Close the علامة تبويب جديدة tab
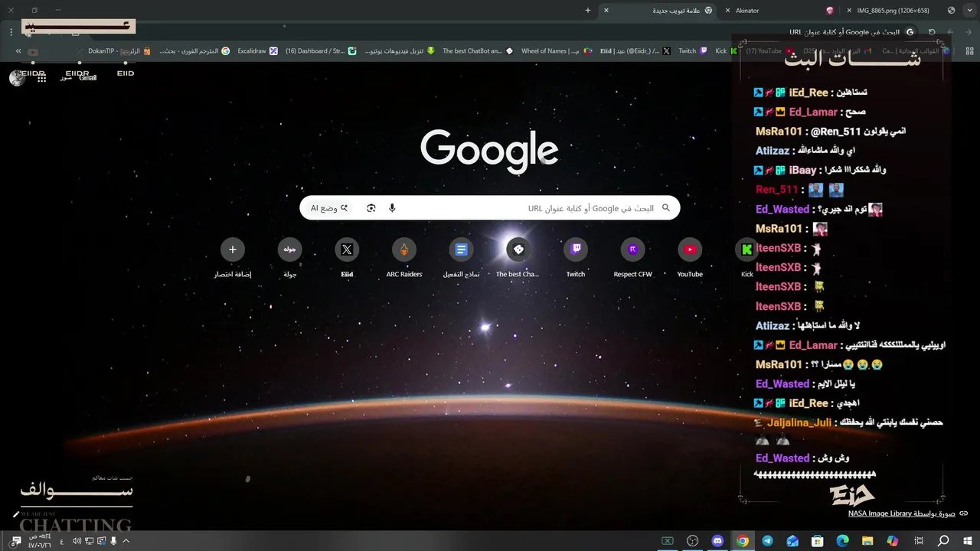 606,10
